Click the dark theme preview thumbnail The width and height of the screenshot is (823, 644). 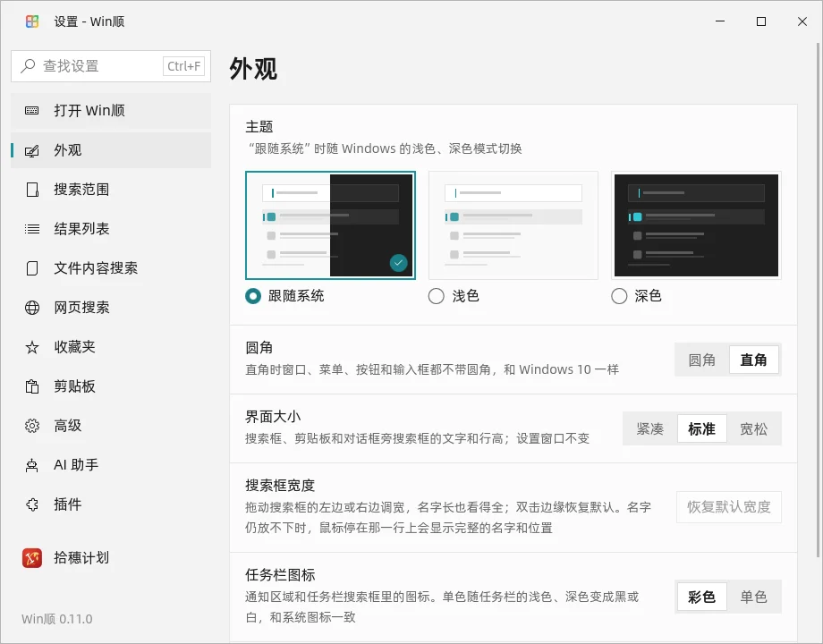(x=696, y=225)
